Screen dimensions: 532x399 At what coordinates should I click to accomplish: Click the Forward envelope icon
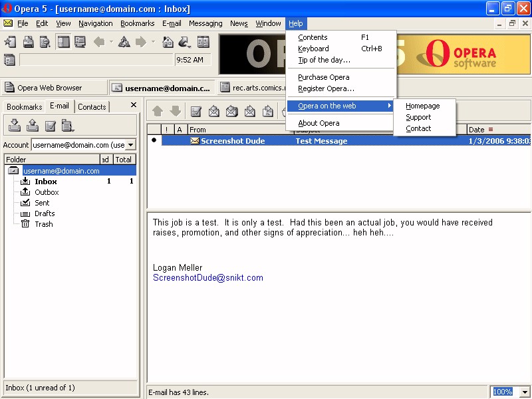point(250,111)
